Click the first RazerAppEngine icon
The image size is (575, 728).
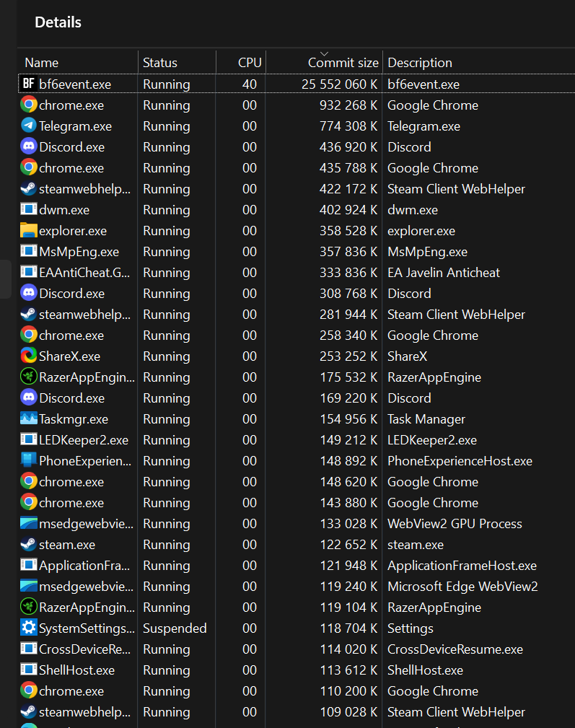[x=29, y=377]
